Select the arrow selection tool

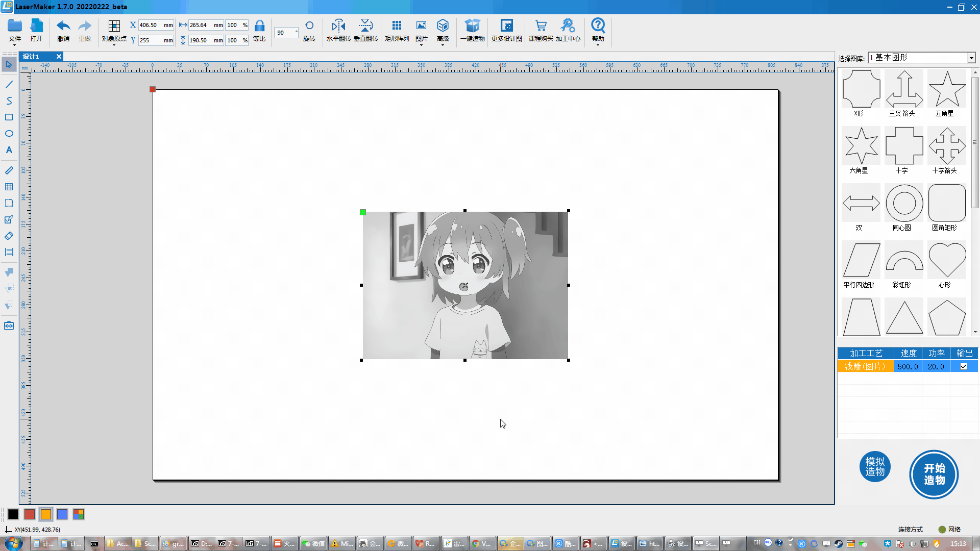pyautogui.click(x=9, y=65)
